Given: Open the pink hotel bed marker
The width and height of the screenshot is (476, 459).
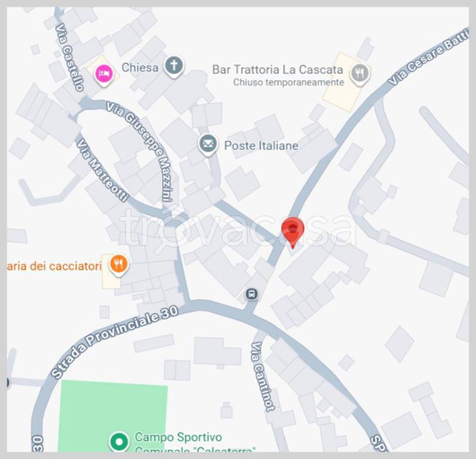Looking at the screenshot, I should pyautogui.click(x=104, y=75).
